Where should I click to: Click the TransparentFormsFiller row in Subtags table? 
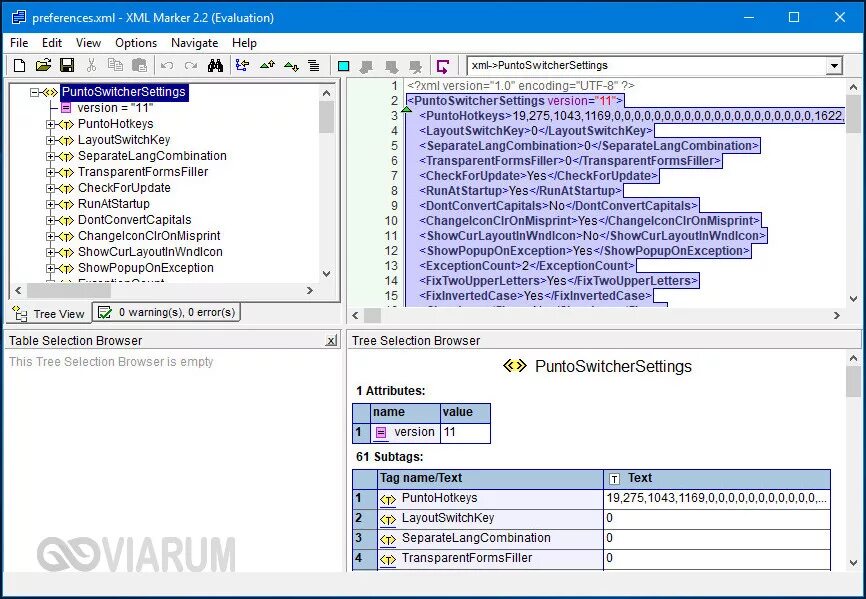592,559
